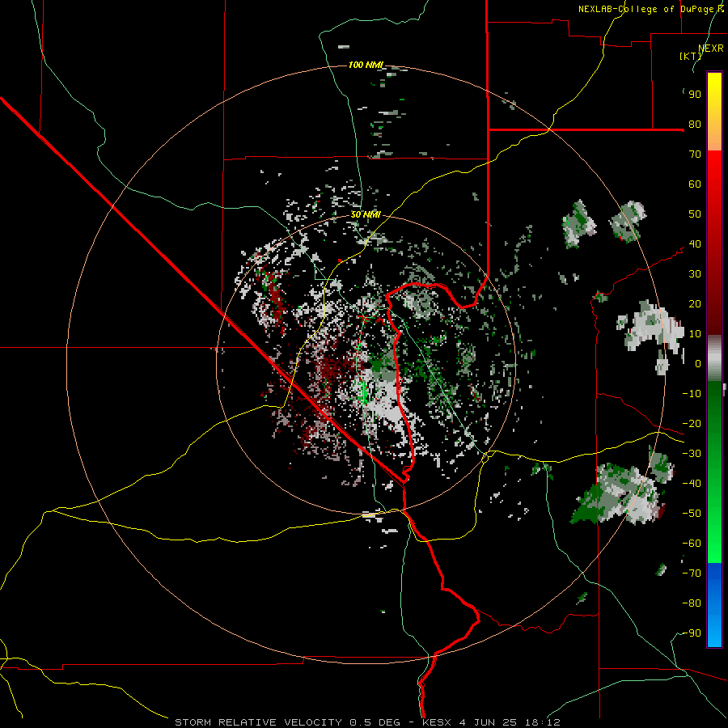Click the 50 value on velocity scale
728x728 pixels.
click(695, 214)
